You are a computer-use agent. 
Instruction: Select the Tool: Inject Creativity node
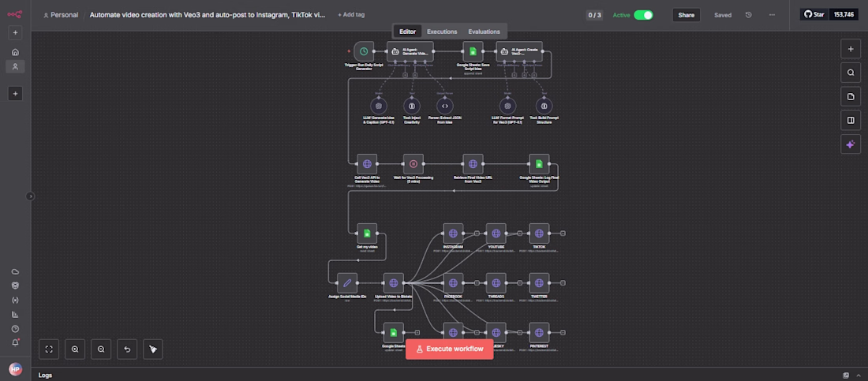[411, 106]
